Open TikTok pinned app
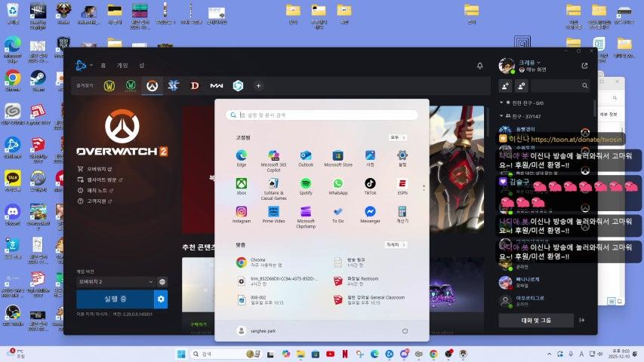Image resolution: width=644 pixels, height=362 pixels. pyautogui.click(x=370, y=183)
